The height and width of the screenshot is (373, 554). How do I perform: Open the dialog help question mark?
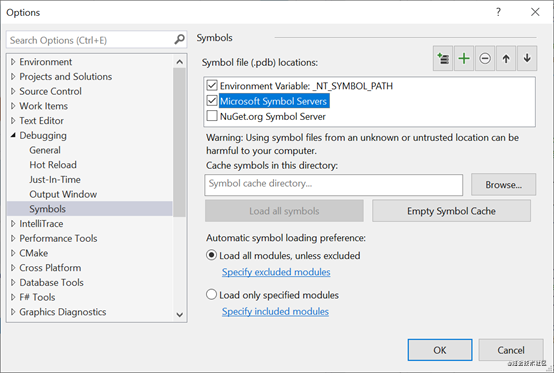498,12
